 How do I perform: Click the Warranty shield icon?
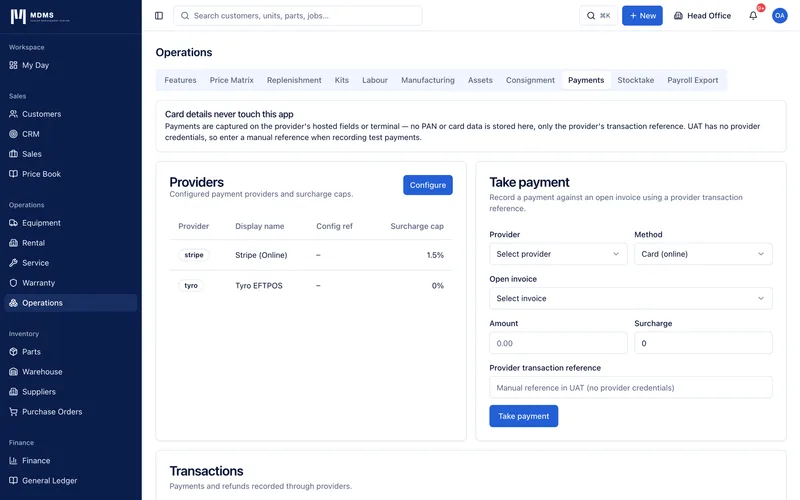pyautogui.click(x=13, y=283)
